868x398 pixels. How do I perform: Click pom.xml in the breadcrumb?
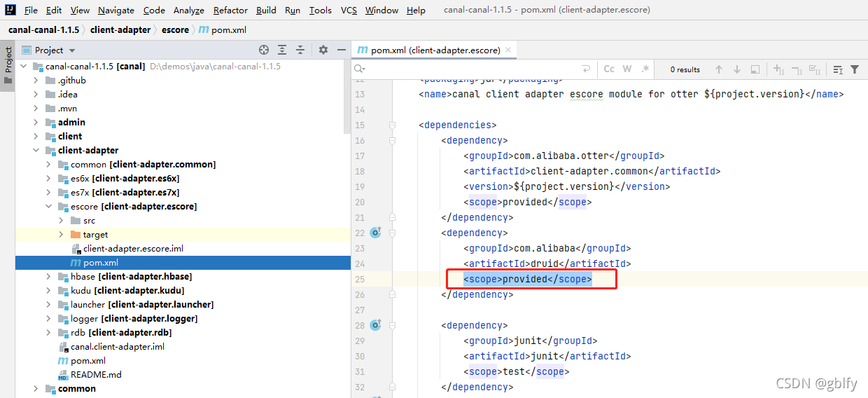(223, 29)
